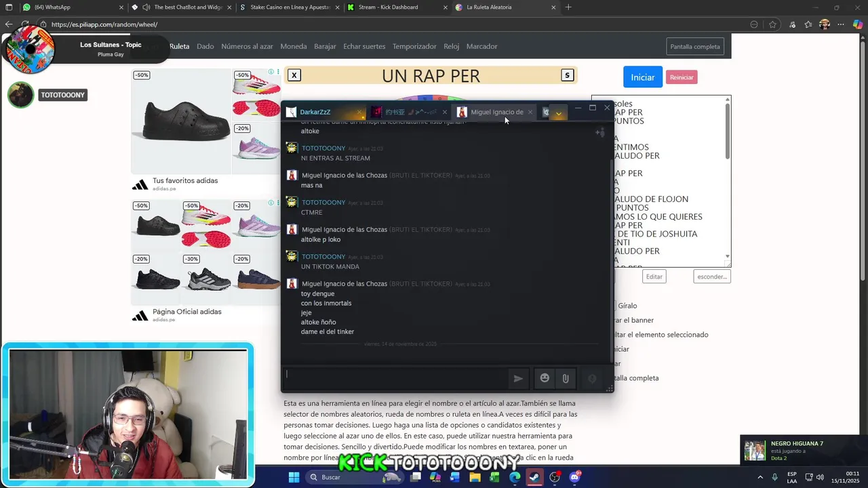This screenshot has height=488, width=868.
Task: Open the browser profile avatar icon
Action: [825, 24]
